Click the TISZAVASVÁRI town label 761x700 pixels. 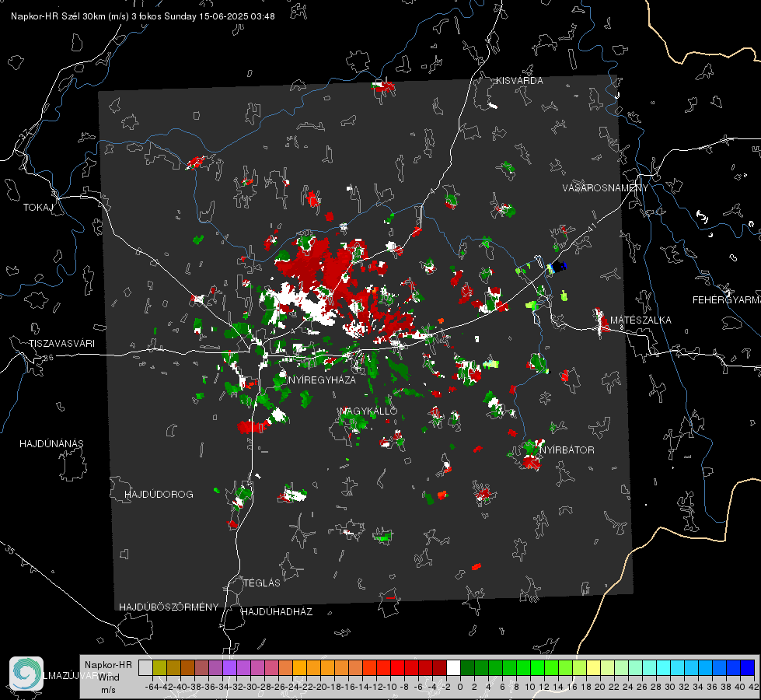[x=61, y=344]
